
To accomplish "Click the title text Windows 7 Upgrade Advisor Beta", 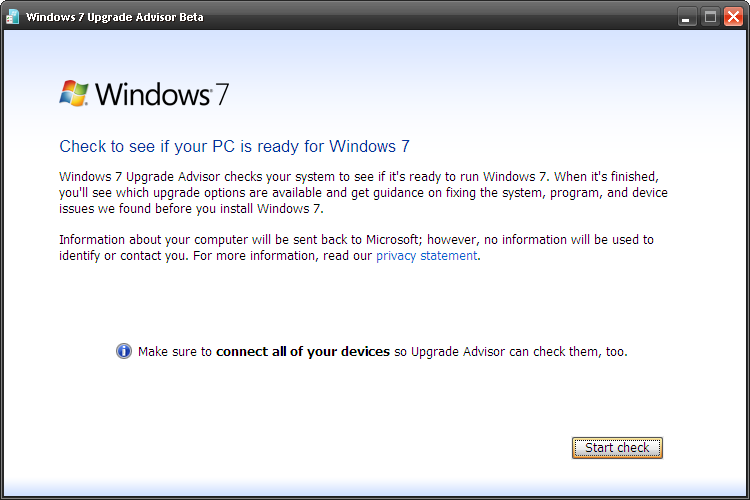I will pyautogui.click(x=115, y=17).
